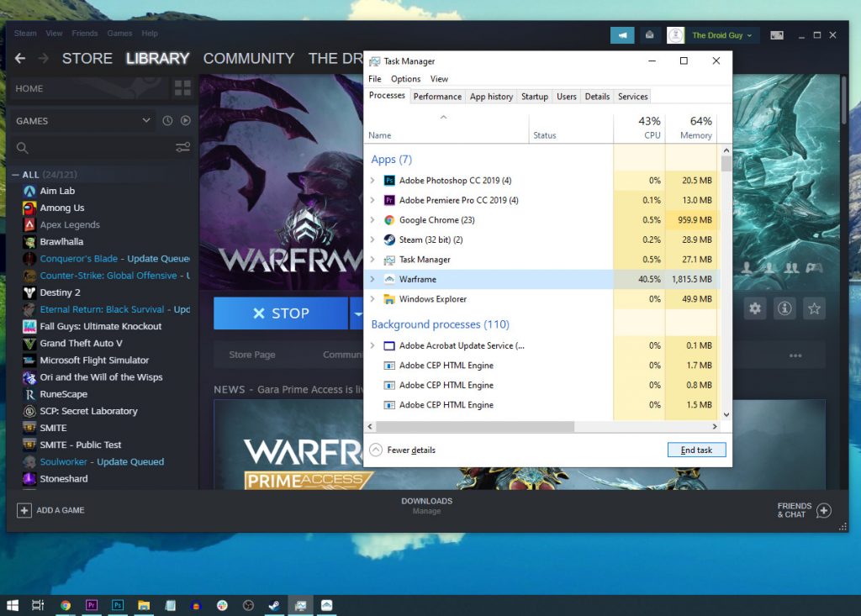Viewport: 861px width, 616px height.
Task: Click the Steam back navigation arrow
Action: pyautogui.click(x=20, y=58)
